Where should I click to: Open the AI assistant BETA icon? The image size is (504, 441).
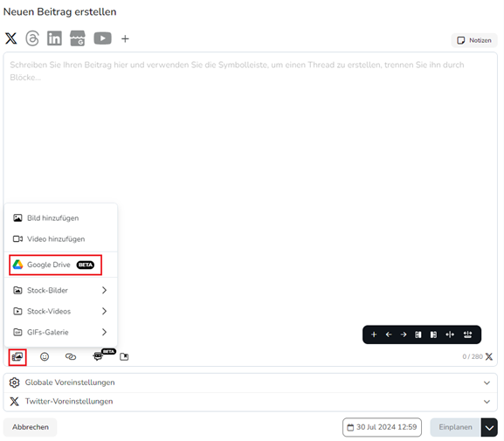pos(98,356)
